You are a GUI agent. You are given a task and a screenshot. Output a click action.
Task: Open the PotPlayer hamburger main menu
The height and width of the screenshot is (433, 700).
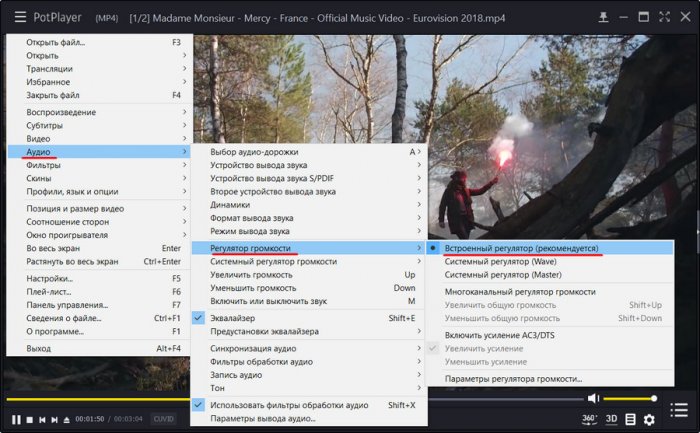coord(20,17)
